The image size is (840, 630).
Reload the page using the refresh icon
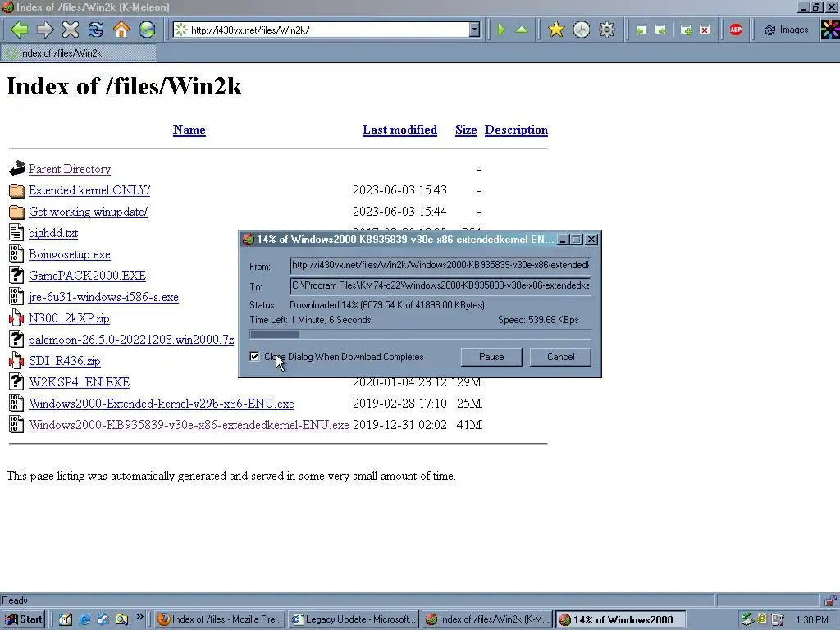[x=96, y=30]
